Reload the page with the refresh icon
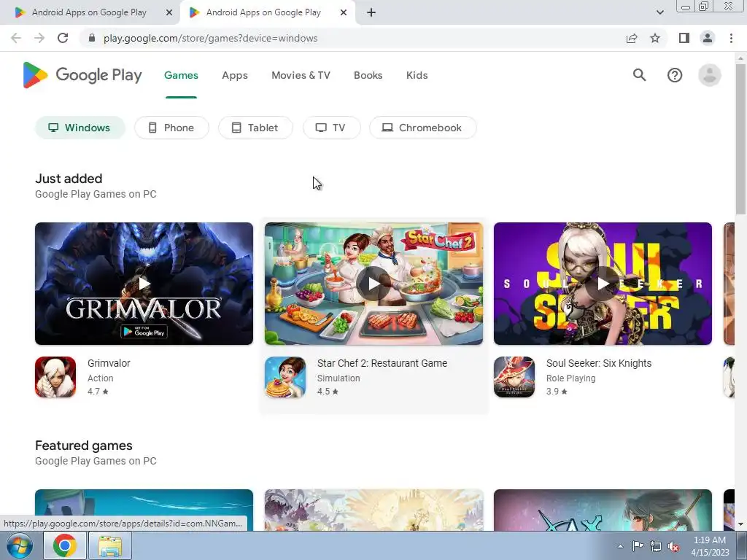Viewport: 747px width, 560px height. pyautogui.click(x=63, y=38)
